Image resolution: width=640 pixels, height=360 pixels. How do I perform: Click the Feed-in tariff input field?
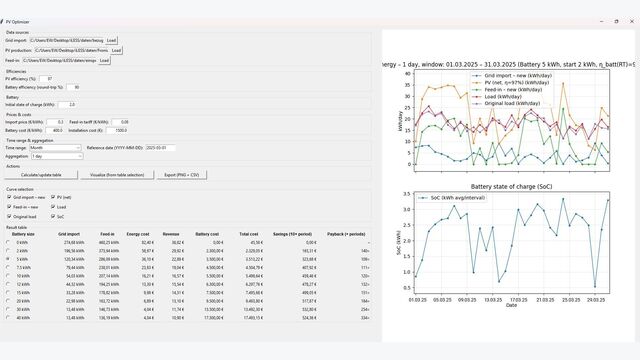point(120,122)
